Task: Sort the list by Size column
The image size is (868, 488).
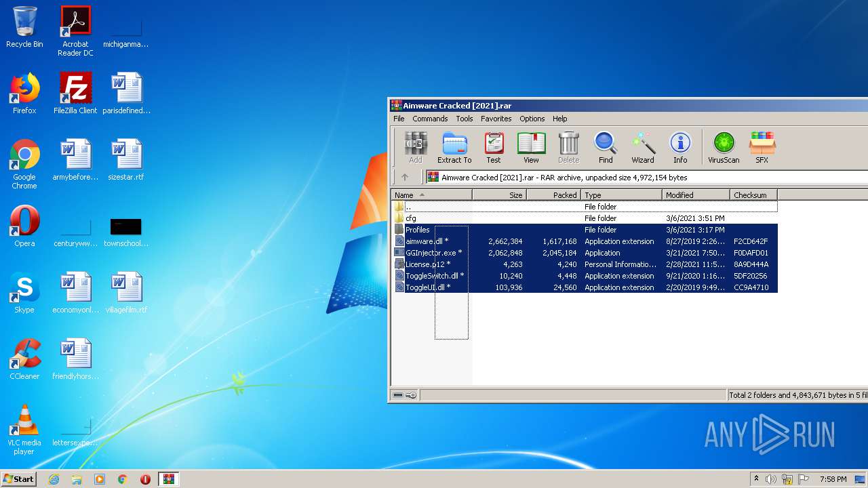Action: [499, 195]
